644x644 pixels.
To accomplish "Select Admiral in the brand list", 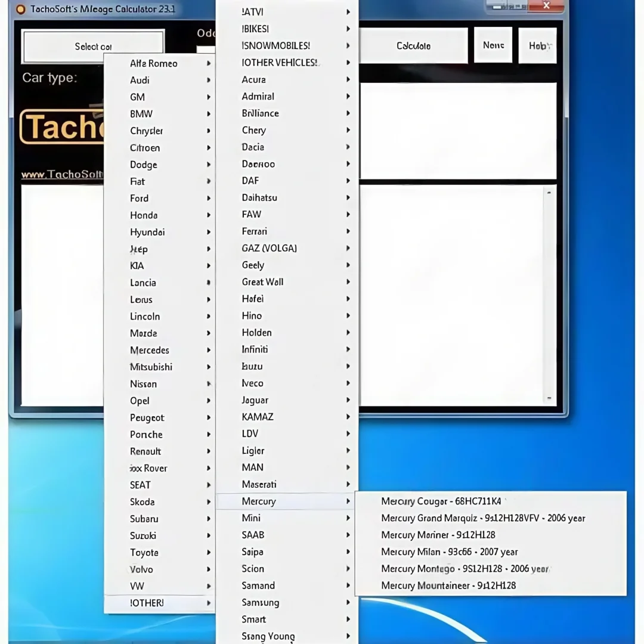I will [x=287, y=96].
